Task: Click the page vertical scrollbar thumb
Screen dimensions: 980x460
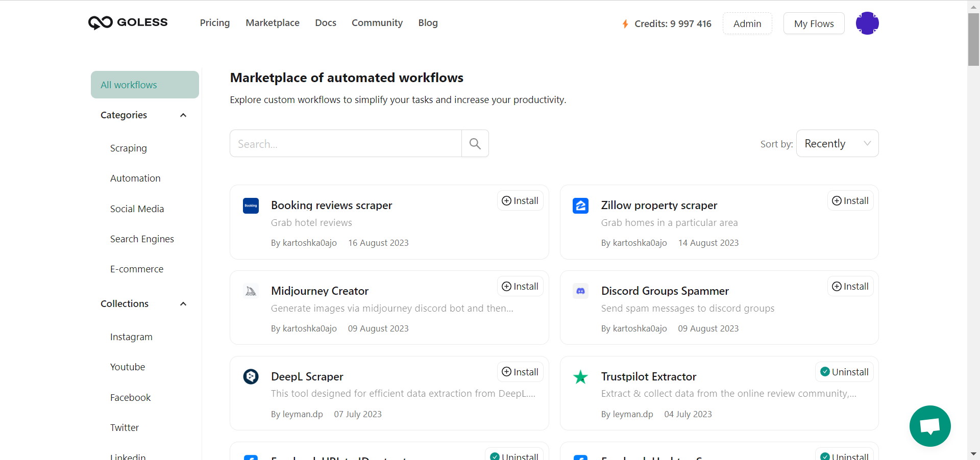Action: coord(973,40)
